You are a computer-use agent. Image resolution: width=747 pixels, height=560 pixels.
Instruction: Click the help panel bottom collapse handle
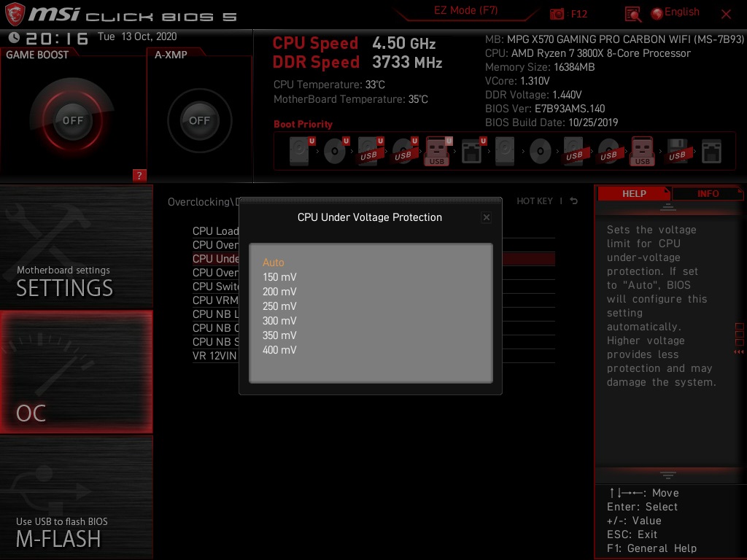667,475
